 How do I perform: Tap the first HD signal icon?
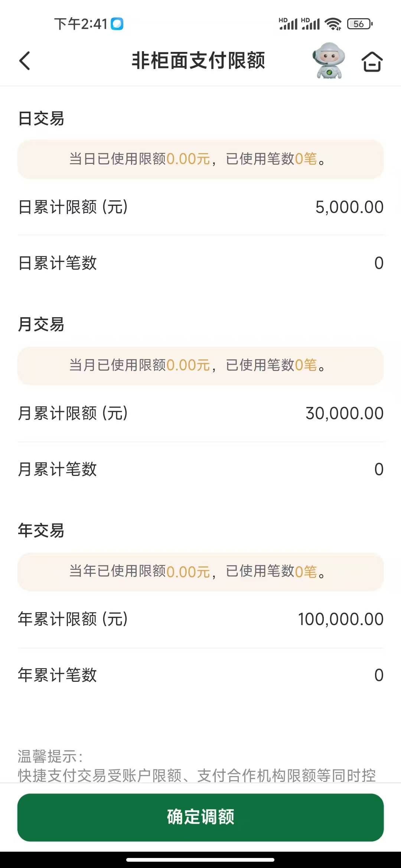288,24
